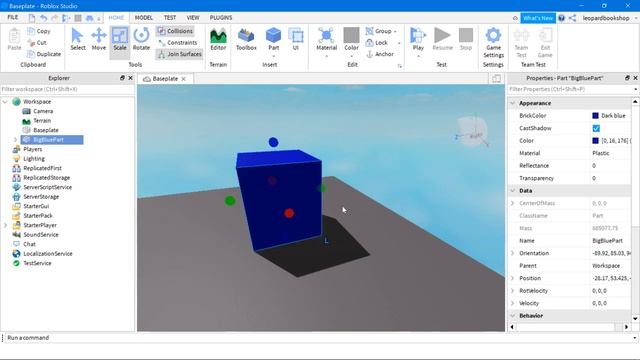Collapse the Behavior section

coord(513,316)
